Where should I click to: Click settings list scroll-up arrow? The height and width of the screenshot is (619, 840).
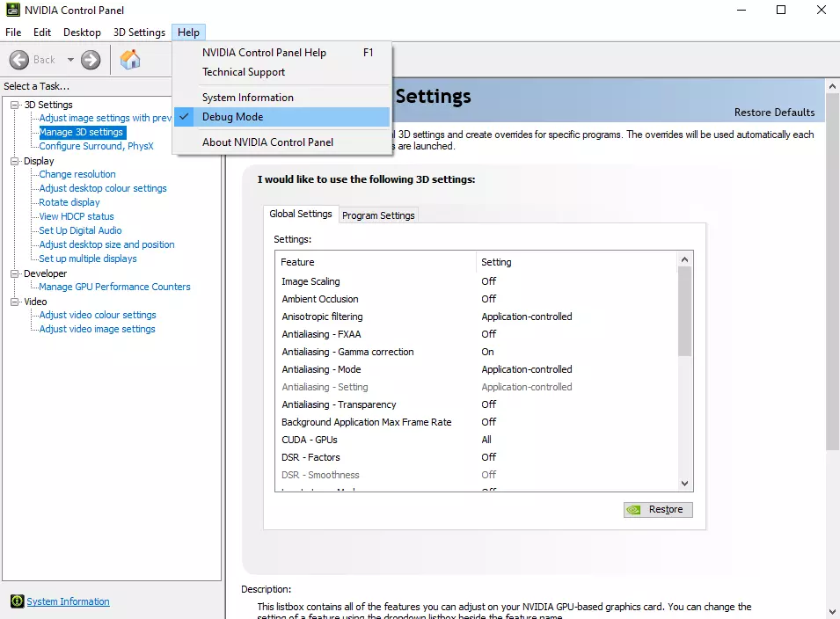pyautogui.click(x=684, y=259)
